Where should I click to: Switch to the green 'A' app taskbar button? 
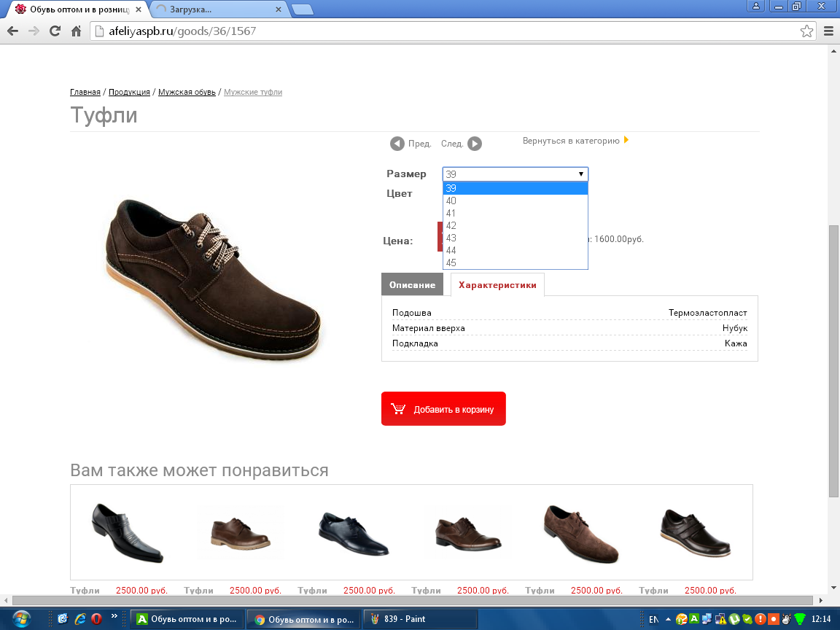[x=187, y=619]
